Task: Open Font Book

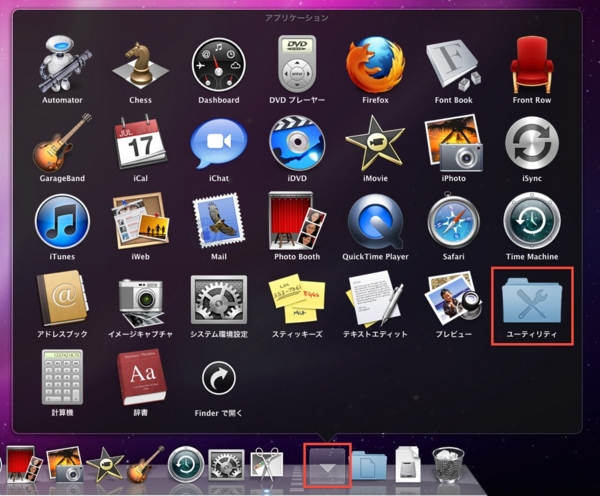Action: [453, 64]
